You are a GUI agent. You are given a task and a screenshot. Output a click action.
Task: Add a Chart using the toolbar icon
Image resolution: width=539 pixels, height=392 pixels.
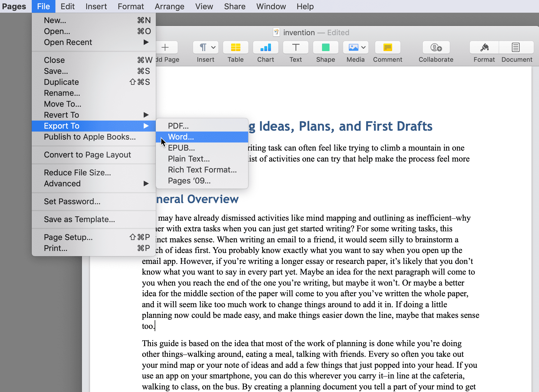coord(265,47)
